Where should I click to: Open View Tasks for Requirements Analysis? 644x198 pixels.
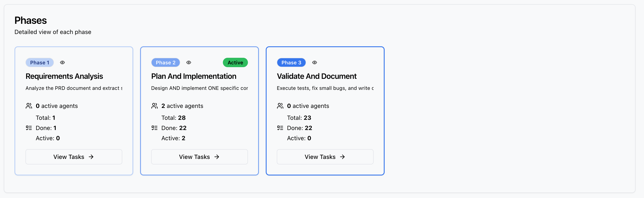point(74,157)
